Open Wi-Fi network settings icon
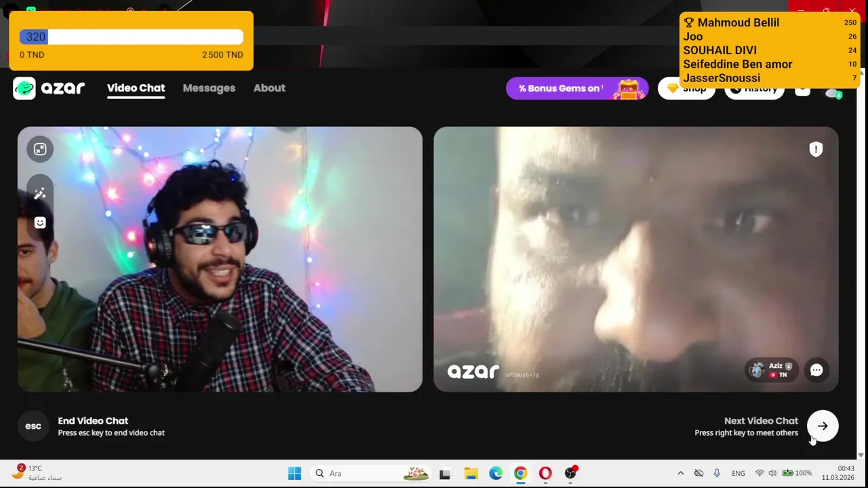Viewport: 868px width, 488px height. click(x=759, y=473)
